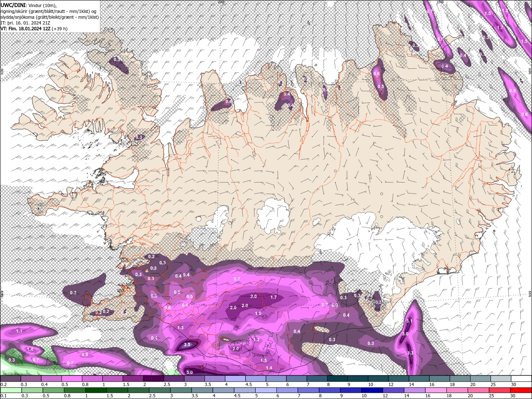532x399 pixels.
Task: Select the 1.3 snowfall value in the southwest
Action: pyautogui.click(x=180, y=328)
